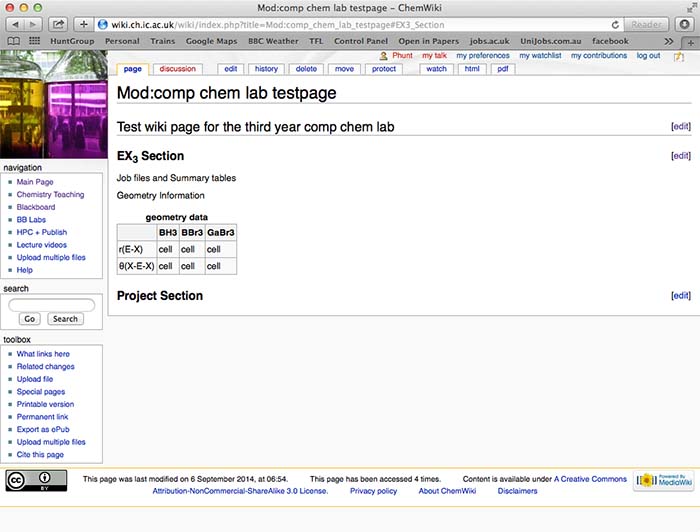This screenshot has height=532, width=700.
Task: Open Lecture videos navigation link
Action: [x=42, y=245]
